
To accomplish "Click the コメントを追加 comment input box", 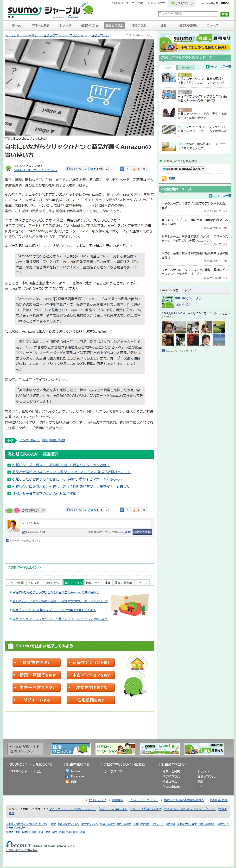I will coord(87,524).
